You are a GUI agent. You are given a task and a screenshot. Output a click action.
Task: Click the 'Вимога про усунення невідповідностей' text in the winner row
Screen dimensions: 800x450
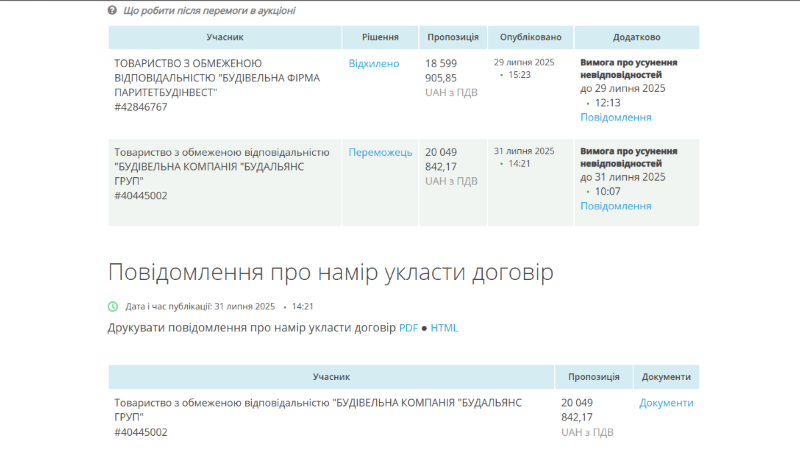pos(629,156)
